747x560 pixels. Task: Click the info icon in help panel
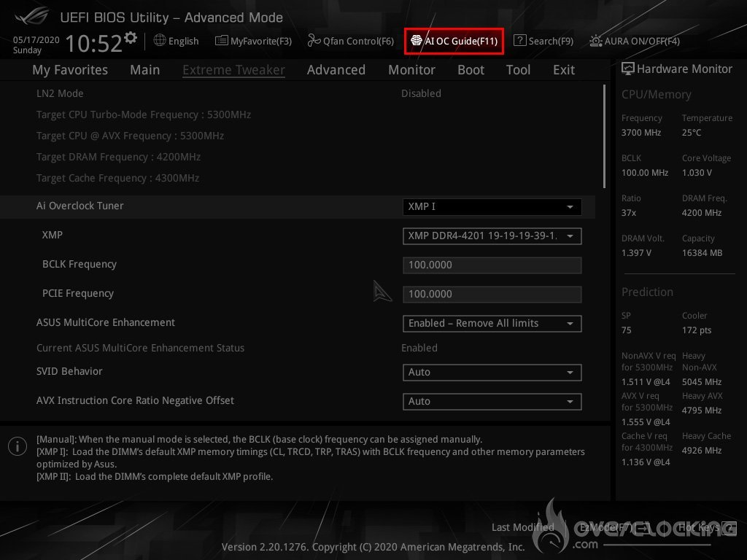18,446
